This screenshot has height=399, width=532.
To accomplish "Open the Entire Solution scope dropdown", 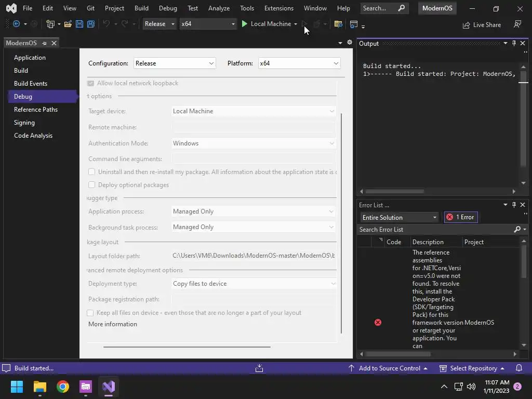I will [400, 218].
